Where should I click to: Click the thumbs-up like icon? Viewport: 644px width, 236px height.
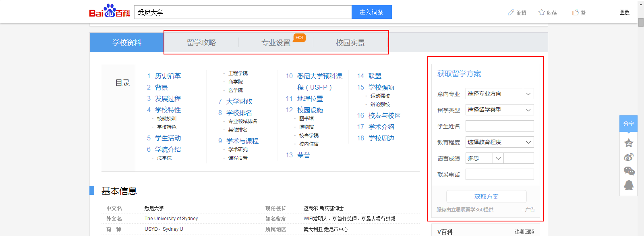point(576,13)
